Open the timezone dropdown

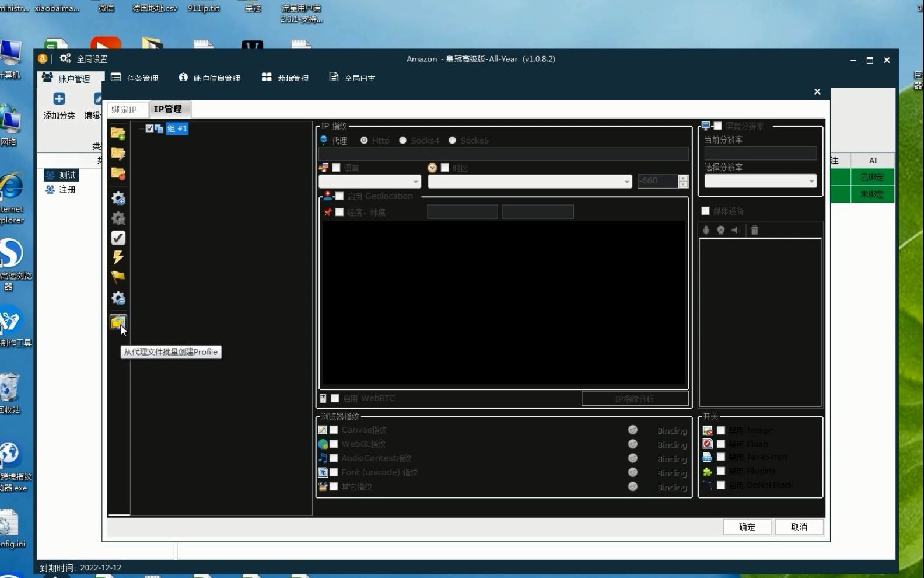click(x=530, y=182)
